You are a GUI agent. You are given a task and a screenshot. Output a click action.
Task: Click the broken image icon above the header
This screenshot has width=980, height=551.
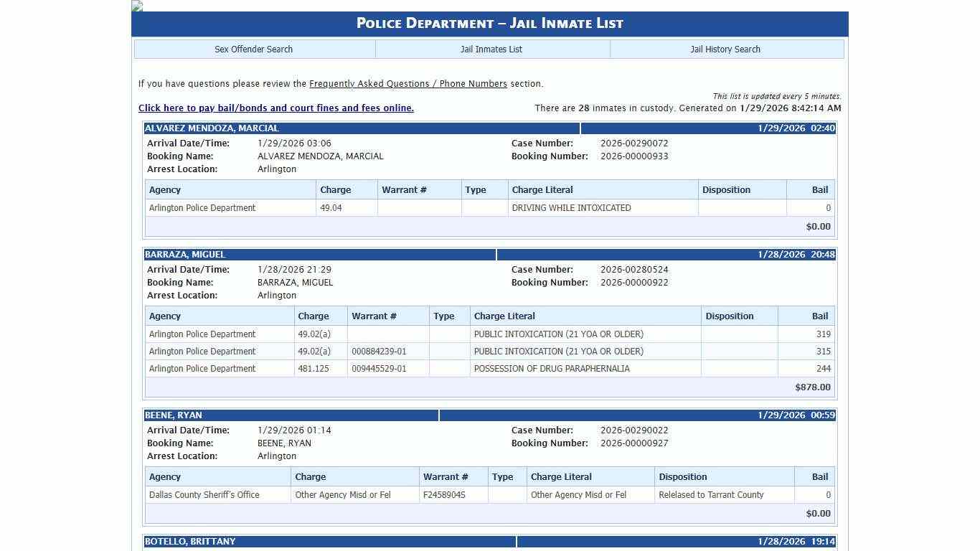(x=137, y=6)
